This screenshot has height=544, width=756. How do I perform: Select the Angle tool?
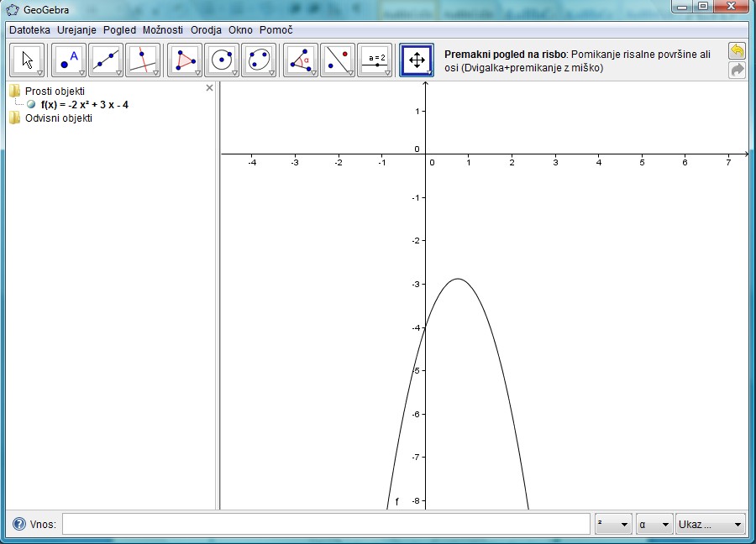click(301, 60)
